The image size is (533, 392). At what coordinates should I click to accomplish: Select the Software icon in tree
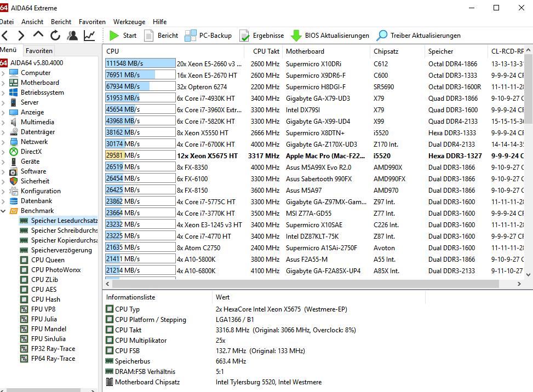click(14, 171)
